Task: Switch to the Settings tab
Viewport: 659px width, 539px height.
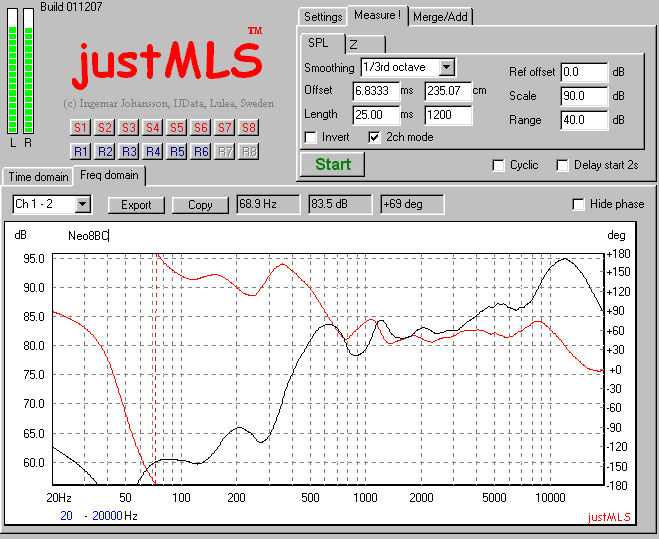Action: (x=323, y=17)
